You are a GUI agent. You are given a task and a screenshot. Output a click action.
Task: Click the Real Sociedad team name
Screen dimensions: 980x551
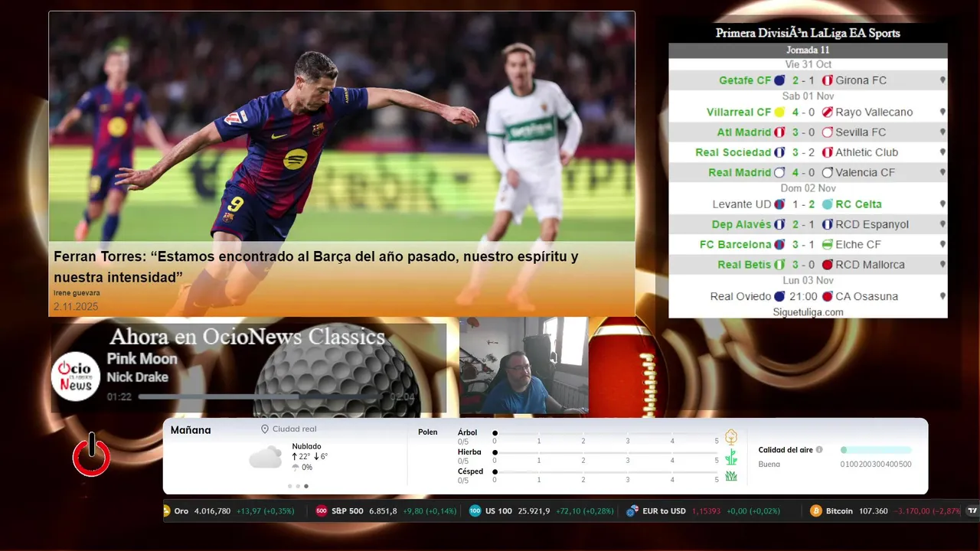point(733,152)
